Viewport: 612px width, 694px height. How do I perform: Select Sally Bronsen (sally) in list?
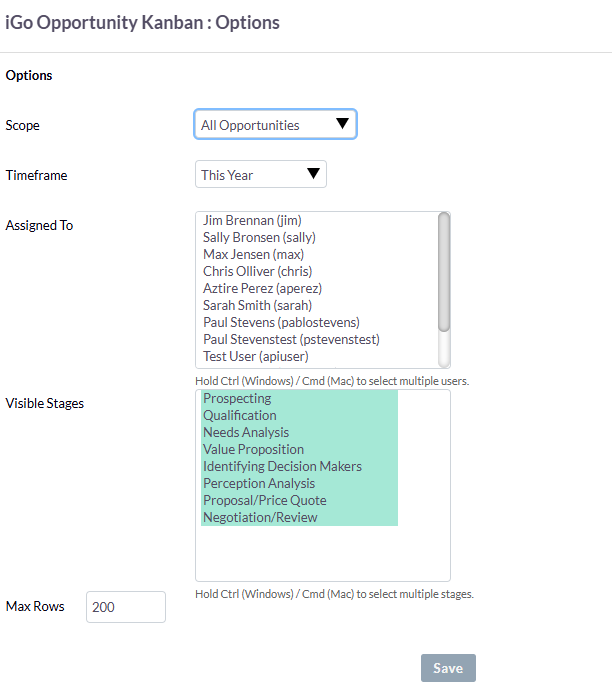259,237
